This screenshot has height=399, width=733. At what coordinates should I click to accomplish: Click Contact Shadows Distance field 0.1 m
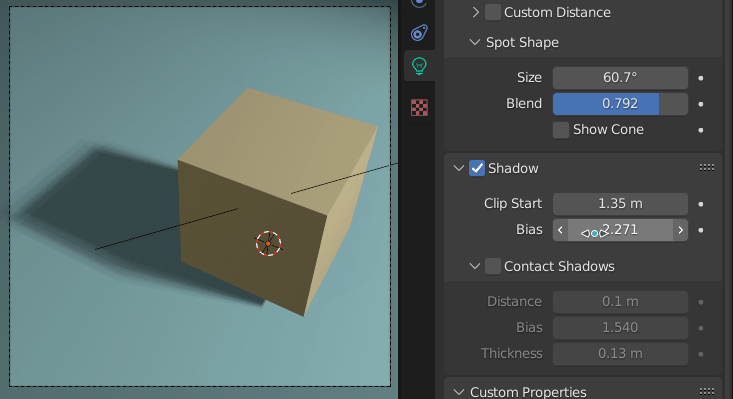pyautogui.click(x=620, y=302)
